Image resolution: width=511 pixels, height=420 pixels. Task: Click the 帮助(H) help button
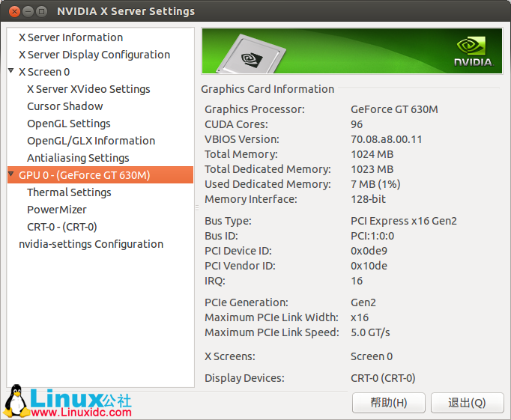point(388,403)
